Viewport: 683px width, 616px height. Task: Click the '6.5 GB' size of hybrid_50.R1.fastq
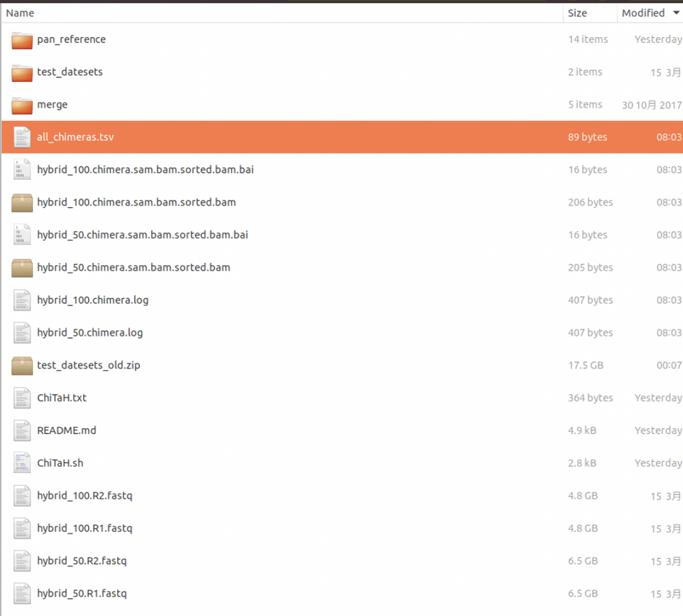click(x=583, y=593)
